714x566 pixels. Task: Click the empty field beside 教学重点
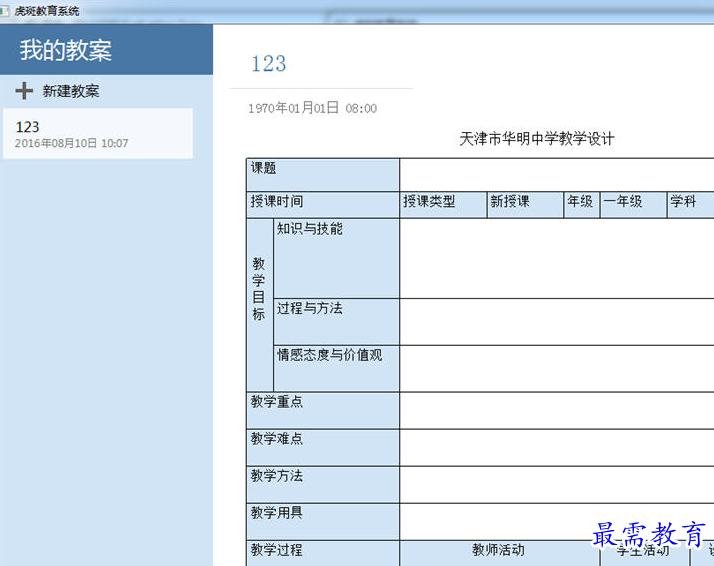556,410
